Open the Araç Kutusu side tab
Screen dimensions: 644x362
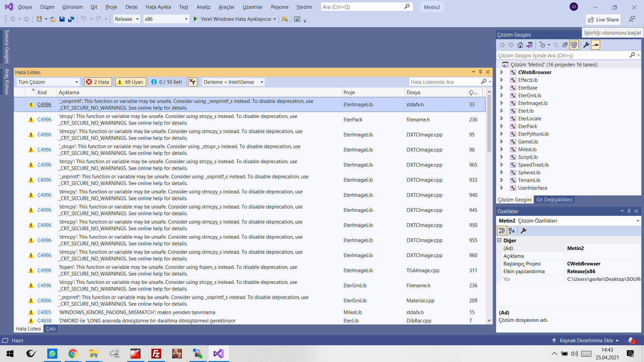point(7,81)
